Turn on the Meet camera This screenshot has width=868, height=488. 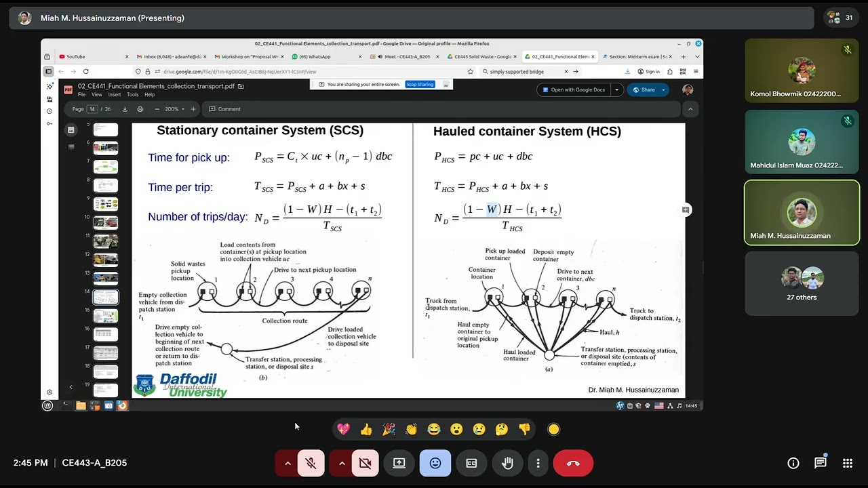pos(365,463)
